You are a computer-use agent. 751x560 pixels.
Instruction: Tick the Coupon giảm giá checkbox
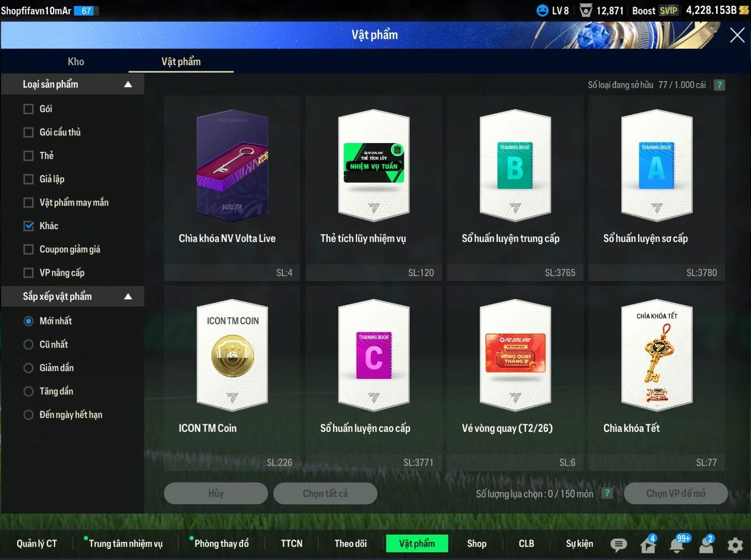[x=29, y=250]
